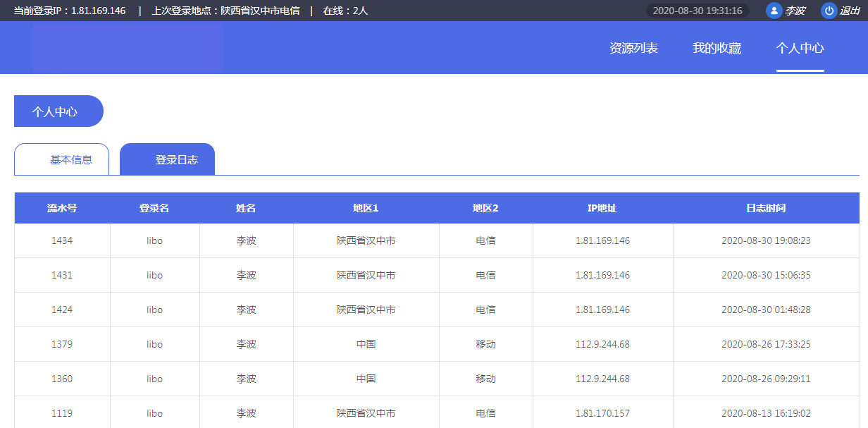
Task: Go to 我的收藏 in the navigation bar
Action: click(x=717, y=48)
